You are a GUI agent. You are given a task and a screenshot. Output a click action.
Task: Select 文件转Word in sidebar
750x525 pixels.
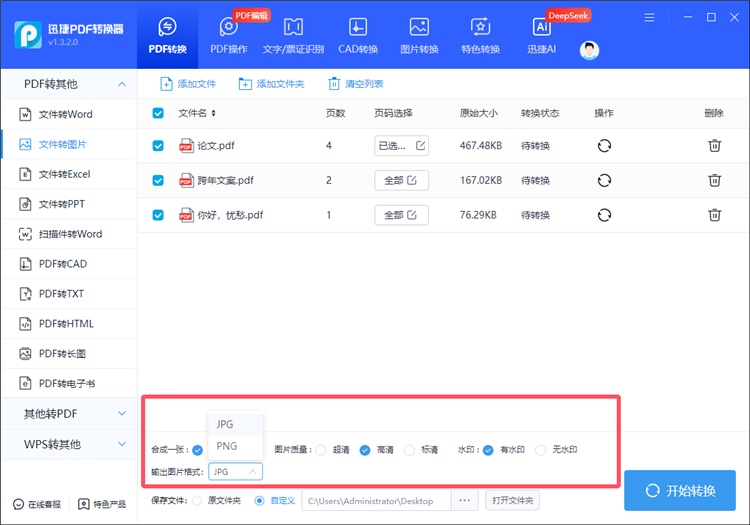(69, 114)
